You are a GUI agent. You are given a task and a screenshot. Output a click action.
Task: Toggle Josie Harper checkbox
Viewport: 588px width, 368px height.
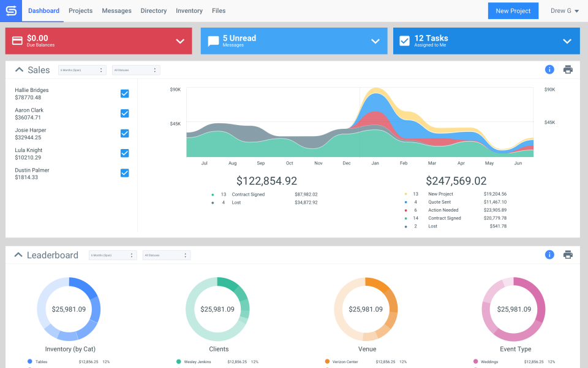pos(124,134)
